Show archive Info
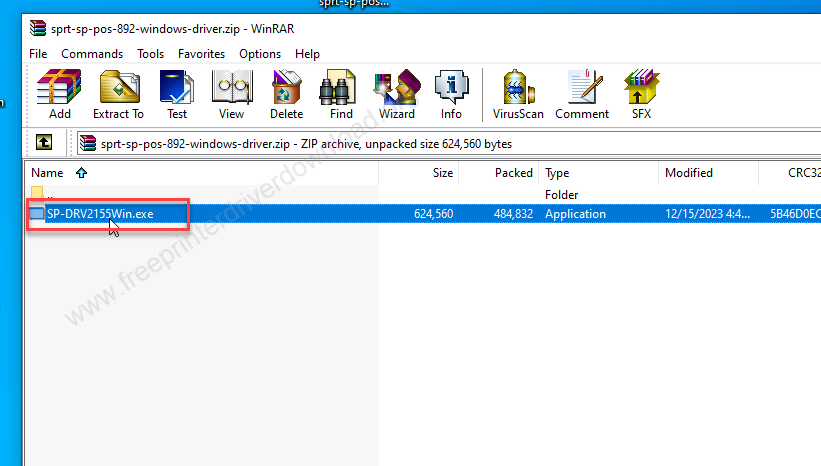 tap(451, 94)
